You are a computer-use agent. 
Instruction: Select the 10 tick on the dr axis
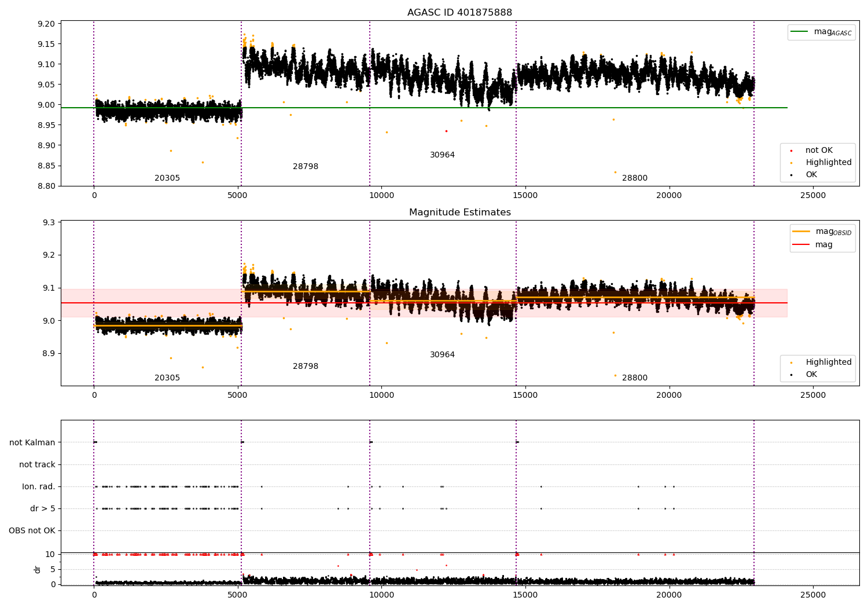click(50, 555)
